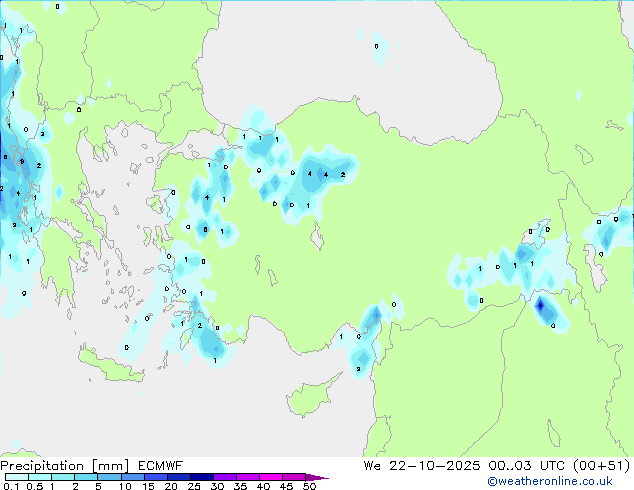Click the date "We 22-10-2025"
The width and height of the screenshot is (634, 490).
(422, 466)
